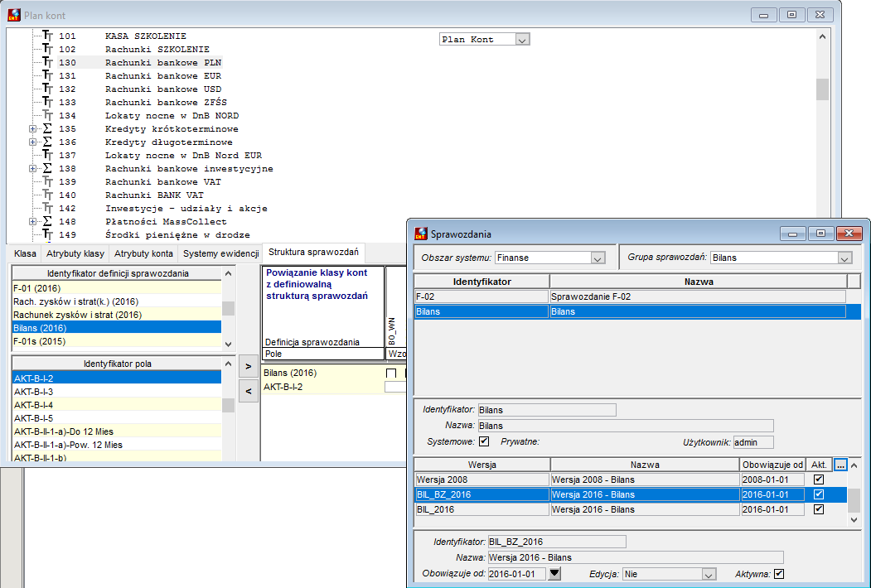
Task: Switch to the Atrybuty konta tab
Action: (143, 253)
